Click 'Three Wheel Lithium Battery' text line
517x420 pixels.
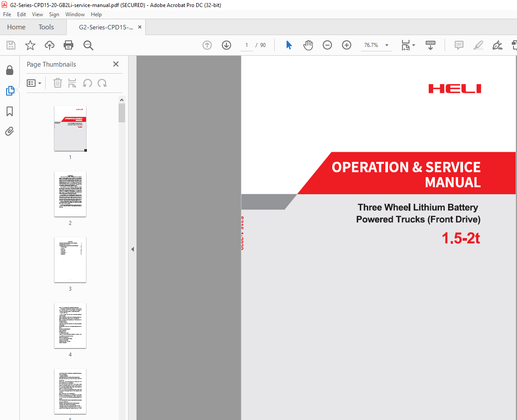coord(418,207)
